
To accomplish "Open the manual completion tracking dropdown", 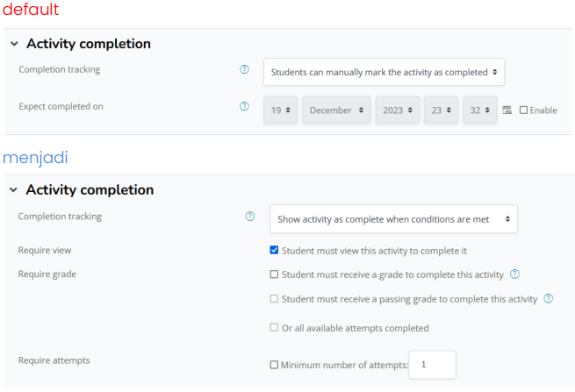I will pyautogui.click(x=384, y=72).
